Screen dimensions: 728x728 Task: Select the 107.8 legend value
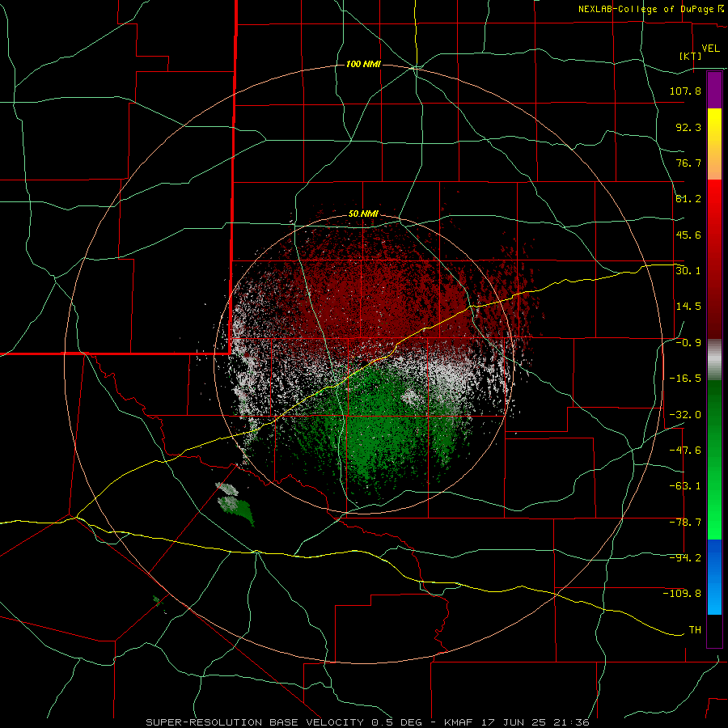click(685, 91)
